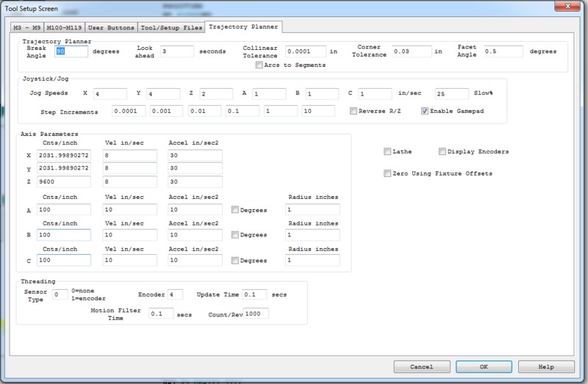Disable the Enable Gamepad checkbox
This screenshot has width=588, height=384.
(x=424, y=112)
